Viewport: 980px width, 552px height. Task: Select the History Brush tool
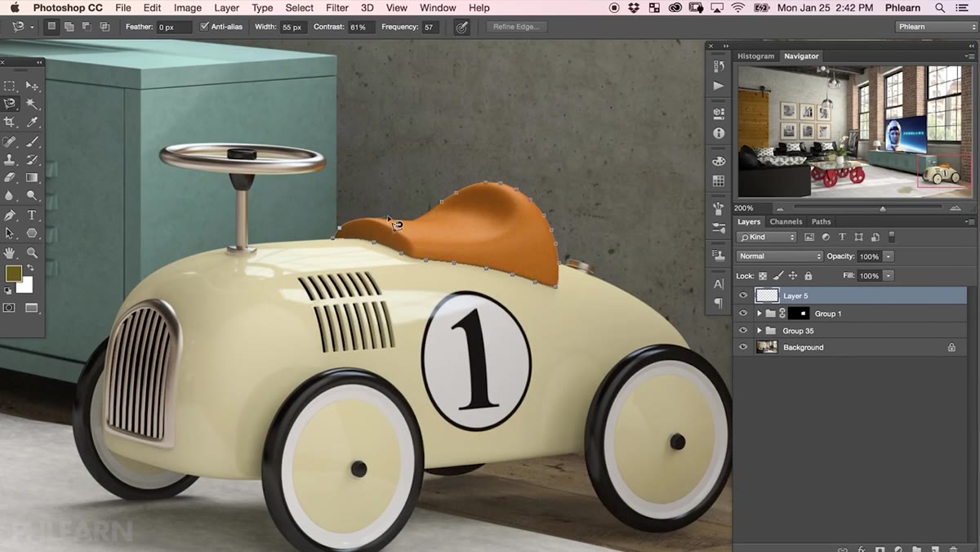coord(32,160)
